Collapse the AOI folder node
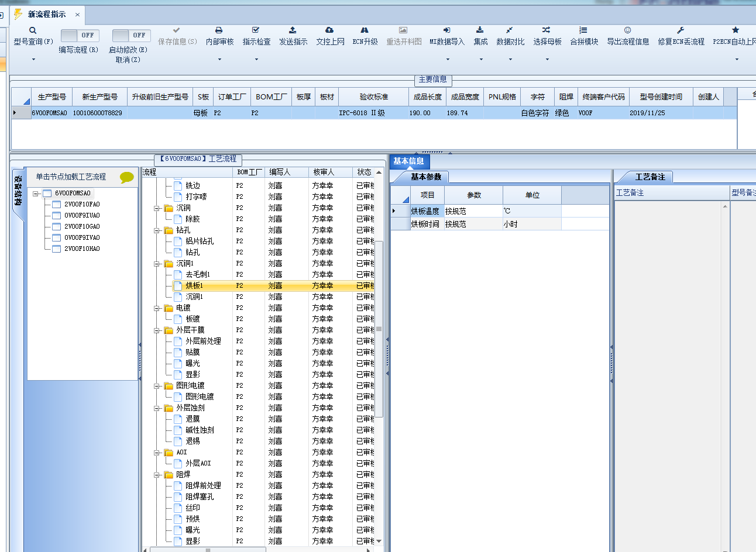756x552 pixels. tap(157, 453)
